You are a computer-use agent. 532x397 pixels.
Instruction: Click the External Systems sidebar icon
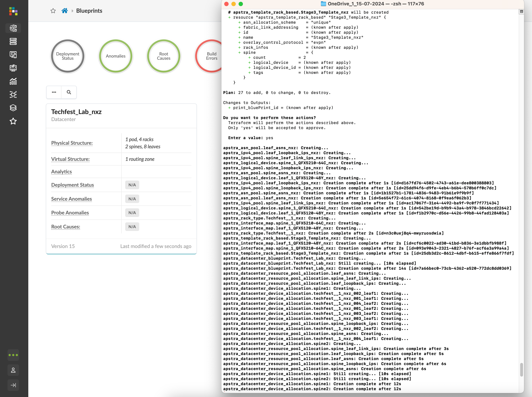[13, 94]
